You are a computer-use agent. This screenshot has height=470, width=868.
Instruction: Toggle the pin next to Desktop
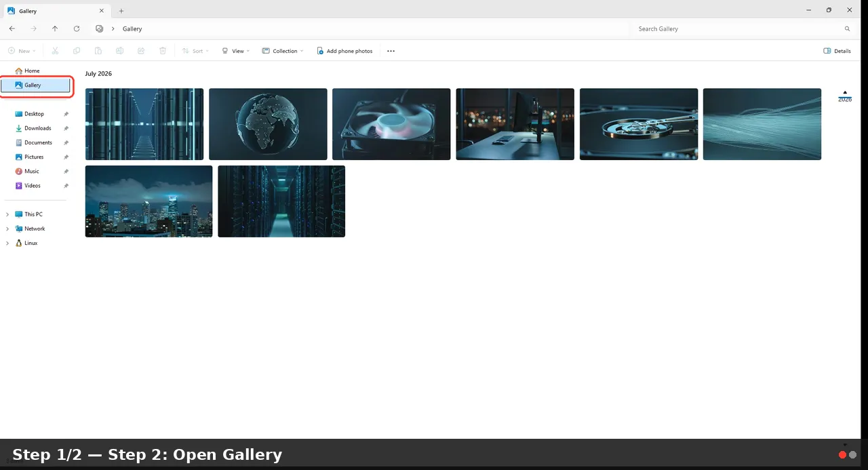click(66, 114)
